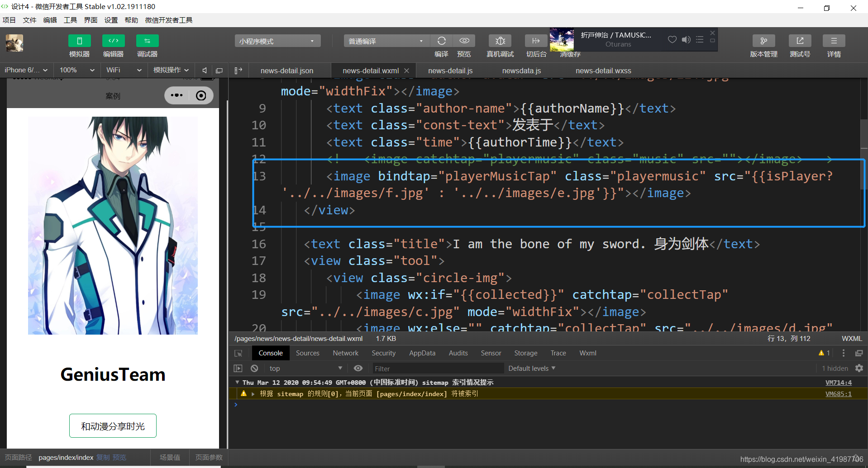Close the news-detail.wxml tab
The height and width of the screenshot is (468, 868).
406,71
